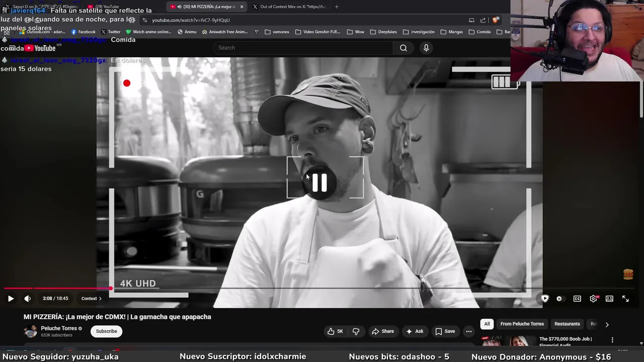Click the Peluche Torres channel avatar
This screenshot has height=362, width=644.
coord(31,331)
